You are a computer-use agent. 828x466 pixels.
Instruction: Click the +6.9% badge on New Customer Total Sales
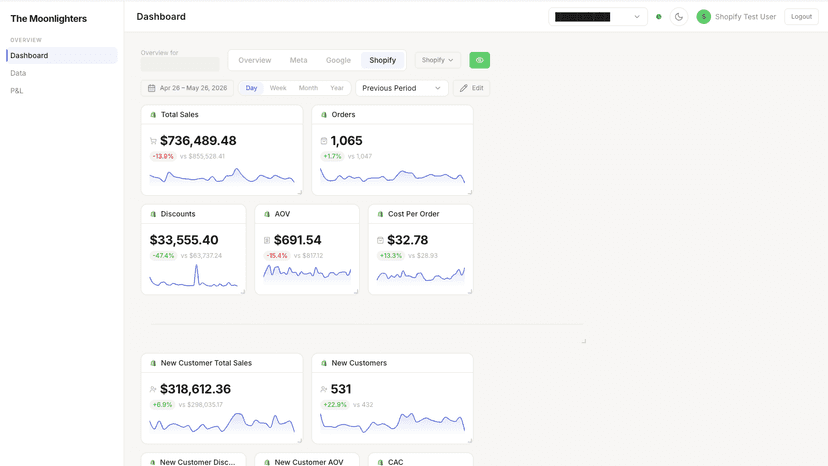[x=162, y=405]
